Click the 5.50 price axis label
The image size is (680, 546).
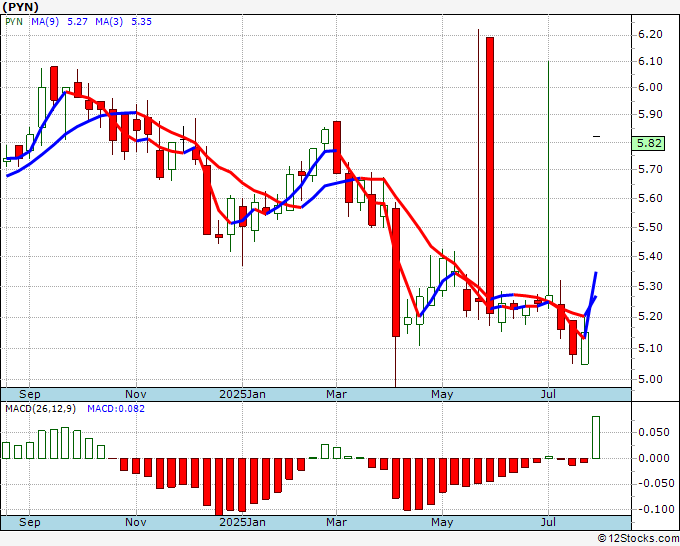pos(651,228)
